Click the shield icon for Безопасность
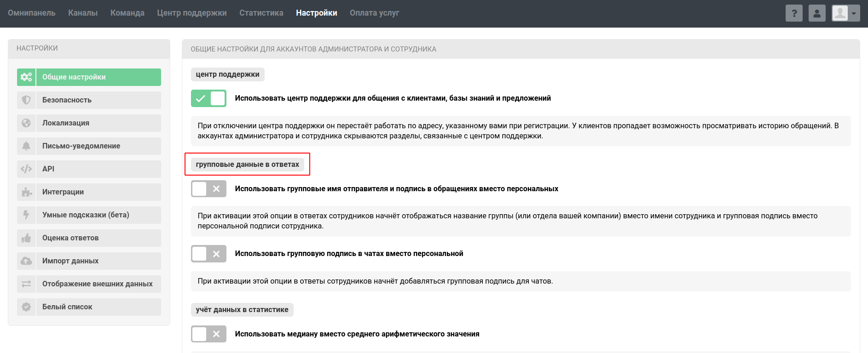868x353 pixels. pos(26,100)
